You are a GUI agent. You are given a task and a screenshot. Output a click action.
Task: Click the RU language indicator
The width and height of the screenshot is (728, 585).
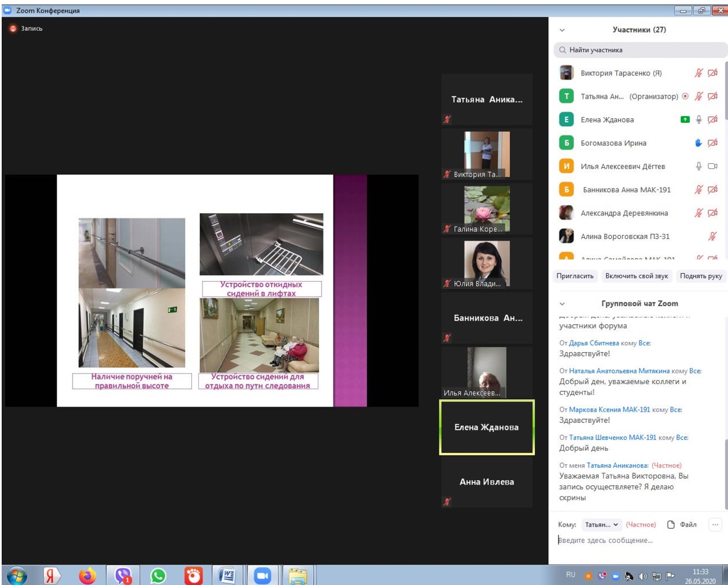[x=570, y=575]
